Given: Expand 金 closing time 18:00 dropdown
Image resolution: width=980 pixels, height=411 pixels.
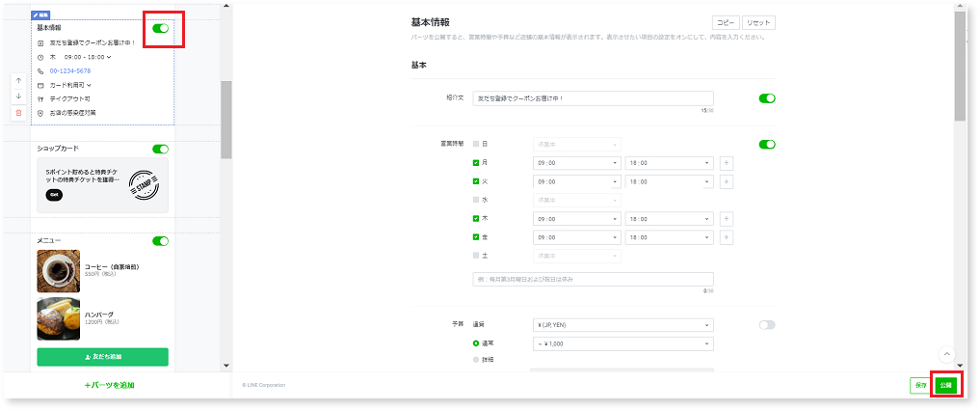Looking at the screenshot, I should (668, 236).
